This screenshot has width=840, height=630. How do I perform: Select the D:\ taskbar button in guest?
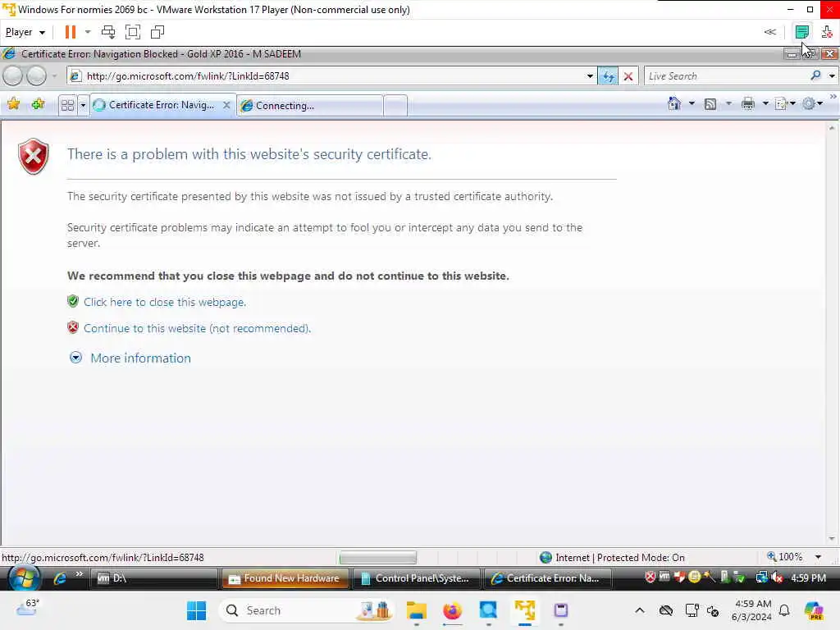coord(155,578)
